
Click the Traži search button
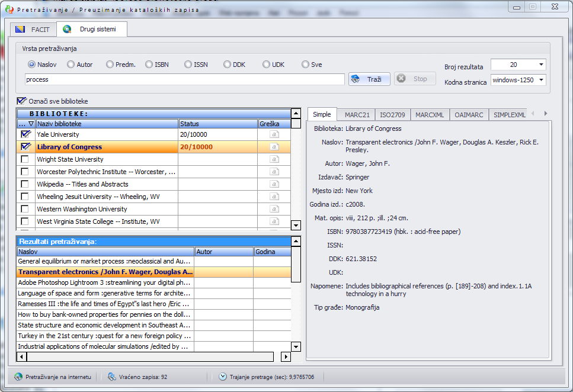[369, 79]
